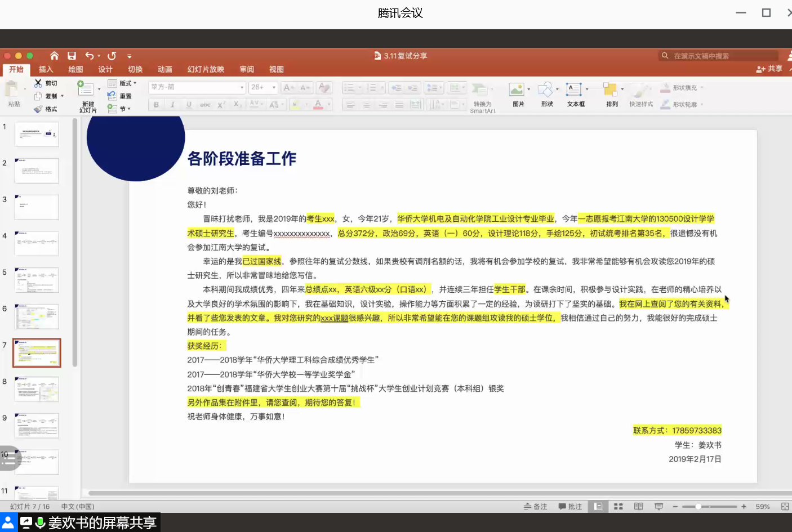The width and height of the screenshot is (792, 532).
Task: Insert a text box (文本框)
Action: pos(574,90)
